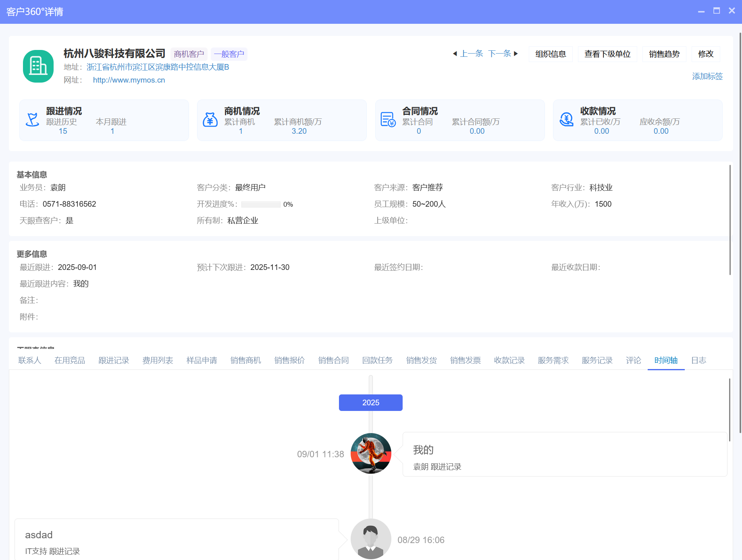Click the 2025 year marker on the timeline
The image size is (742, 560).
tap(370, 402)
